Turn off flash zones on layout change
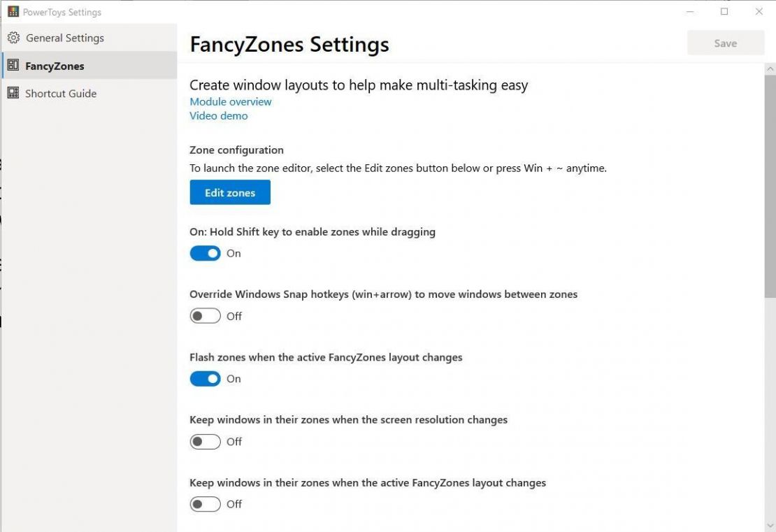 (x=205, y=378)
